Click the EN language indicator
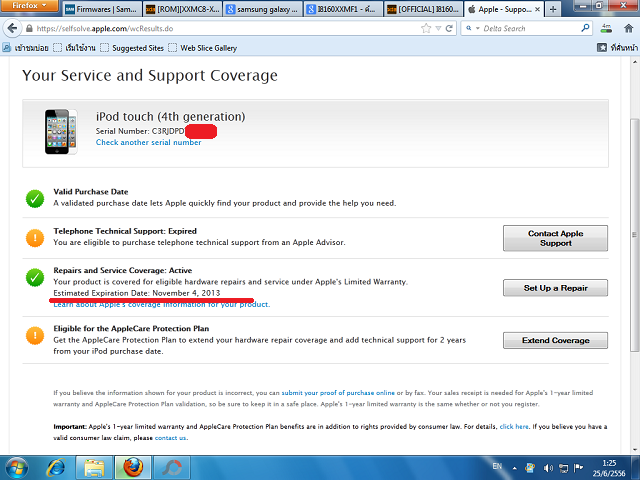640x480 pixels. pos(497,466)
